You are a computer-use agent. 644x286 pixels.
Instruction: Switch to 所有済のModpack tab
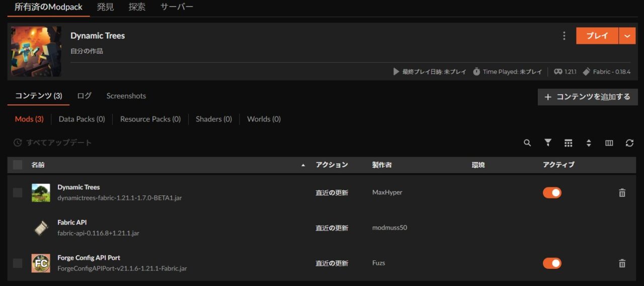coord(49,7)
